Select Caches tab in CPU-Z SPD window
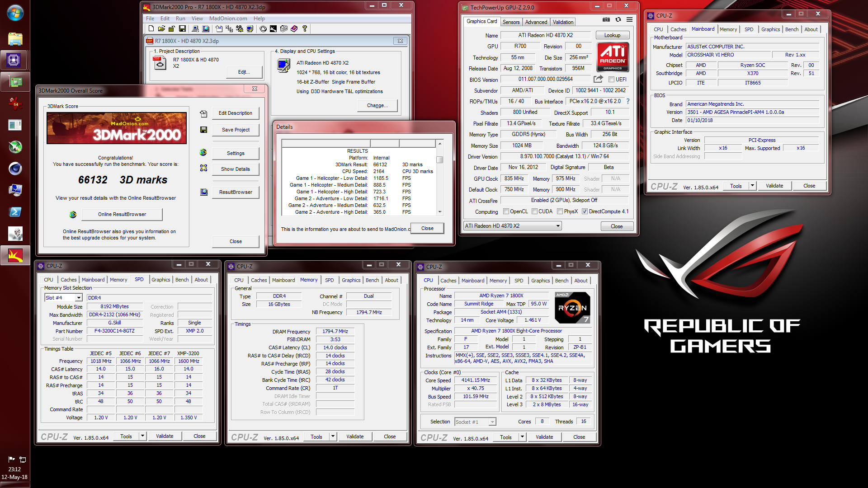This screenshot has width=868, height=488. tap(69, 280)
